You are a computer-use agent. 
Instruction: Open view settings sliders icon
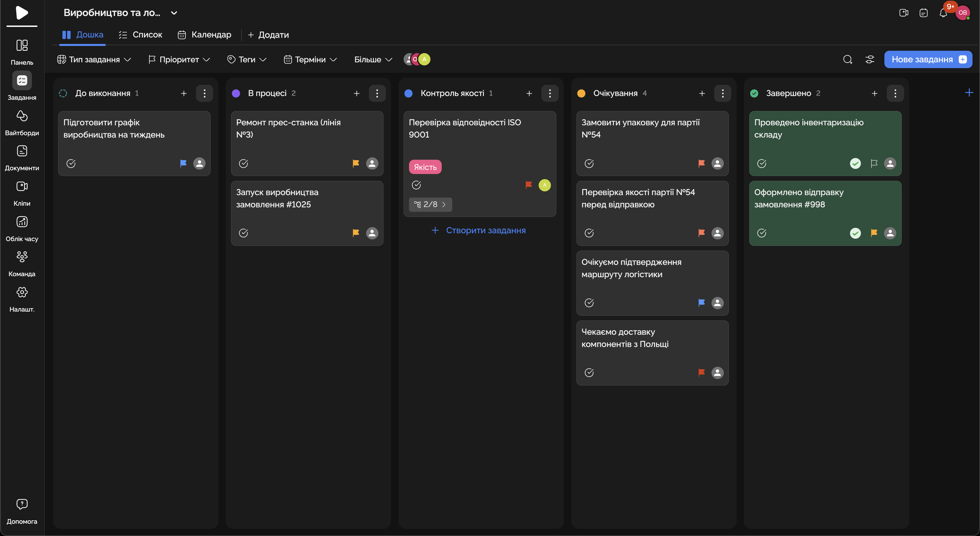pyautogui.click(x=870, y=59)
